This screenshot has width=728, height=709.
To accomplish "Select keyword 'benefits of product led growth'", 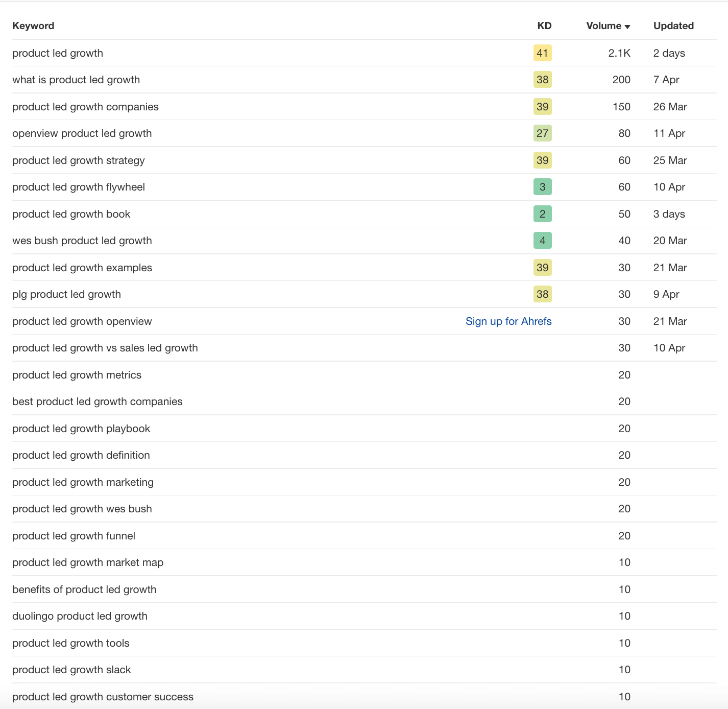I will coord(84,589).
